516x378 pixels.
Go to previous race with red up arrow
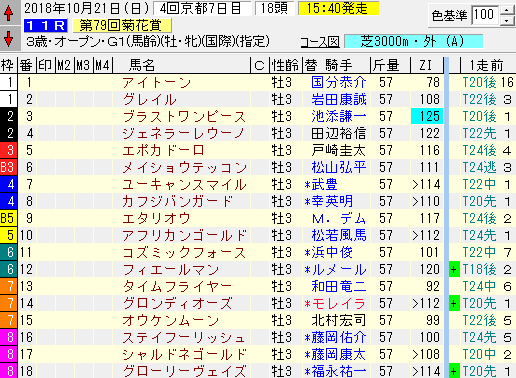9,13
